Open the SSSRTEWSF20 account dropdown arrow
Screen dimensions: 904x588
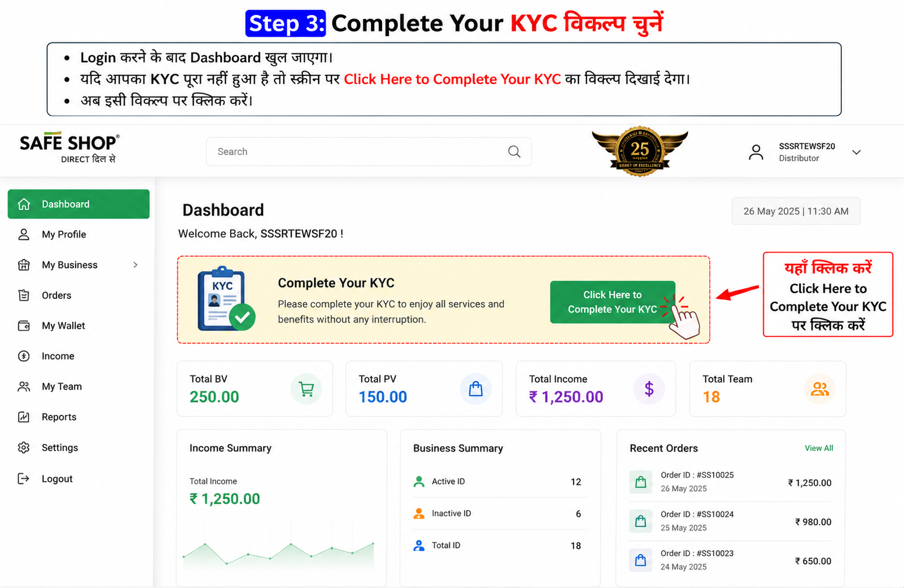click(x=856, y=152)
